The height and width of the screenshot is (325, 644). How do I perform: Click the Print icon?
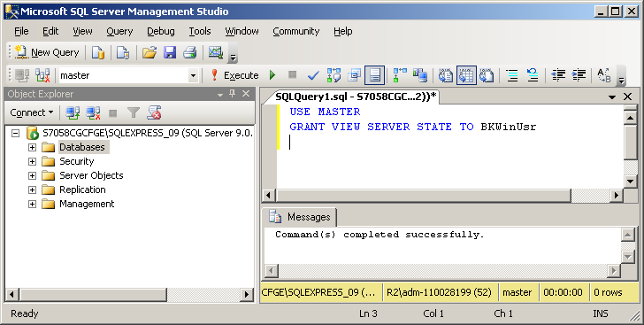(x=189, y=52)
